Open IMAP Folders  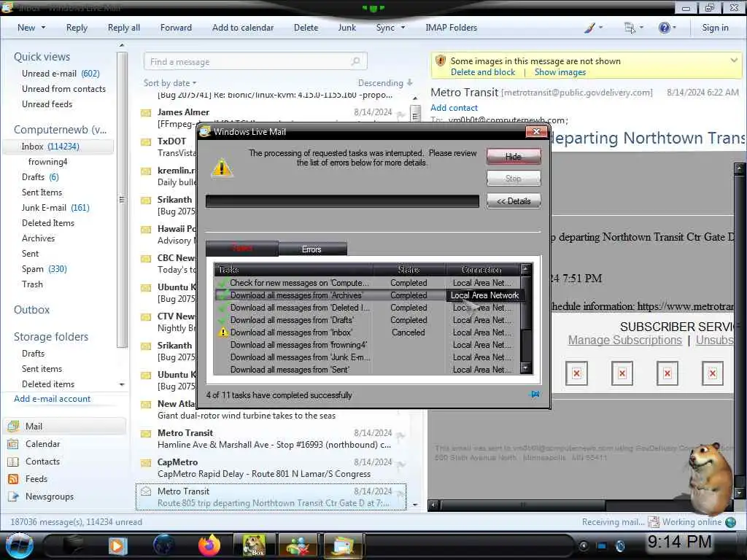tap(451, 28)
